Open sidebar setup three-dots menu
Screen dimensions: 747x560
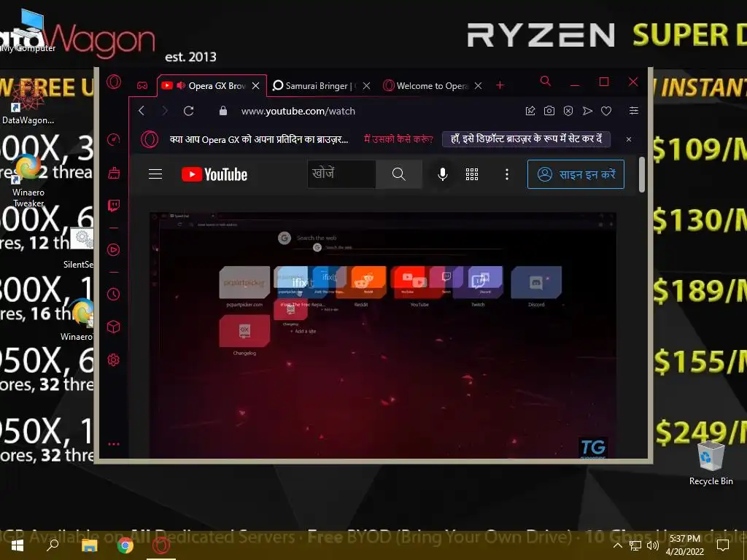(113, 444)
